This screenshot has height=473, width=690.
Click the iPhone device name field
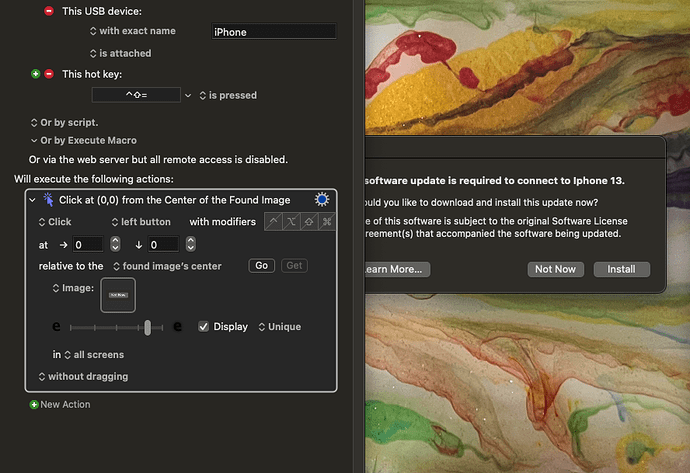(273, 32)
